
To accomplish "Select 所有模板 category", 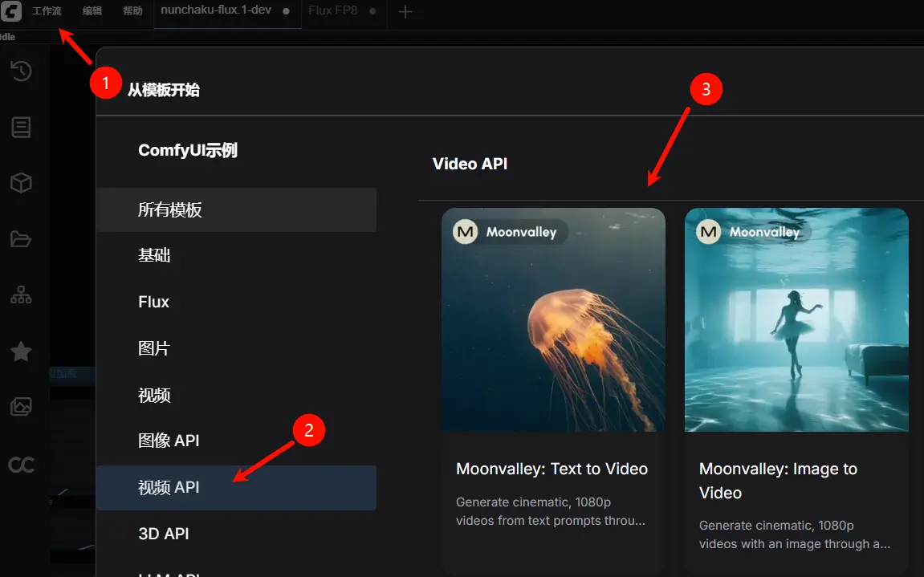I will pyautogui.click(x=236, y=209).
